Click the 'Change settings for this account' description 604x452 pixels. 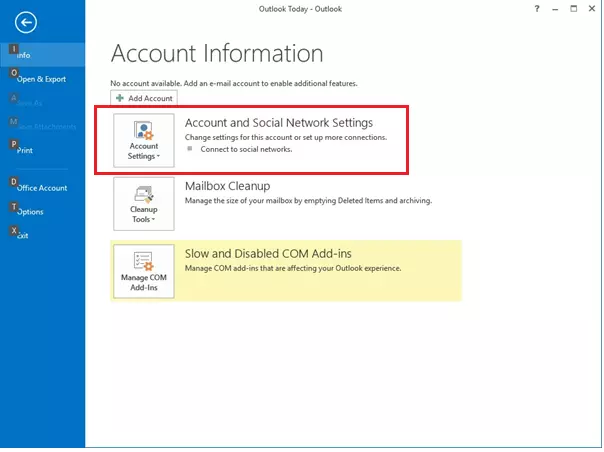[286, 137]
